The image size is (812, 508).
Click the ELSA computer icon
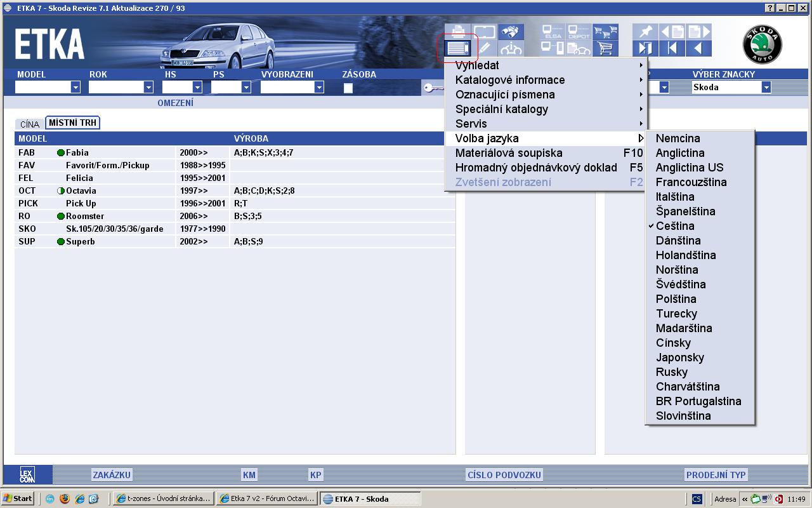(553, 32)
